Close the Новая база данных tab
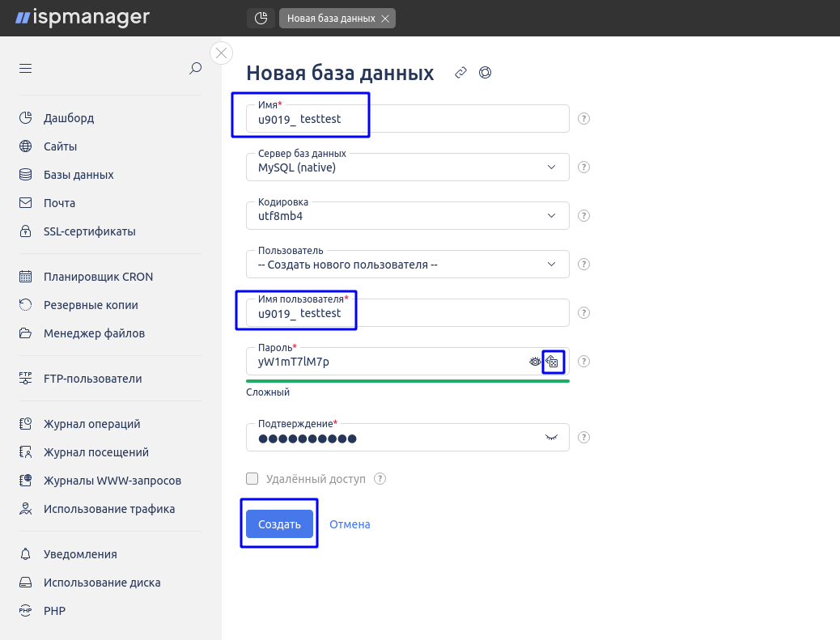This screenshot has width=840, height=640. (385, 19)
